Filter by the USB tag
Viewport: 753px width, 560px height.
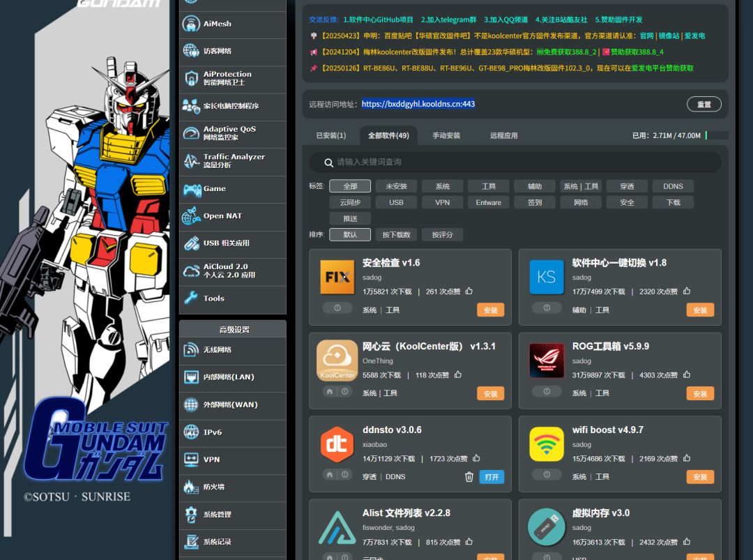396,203
